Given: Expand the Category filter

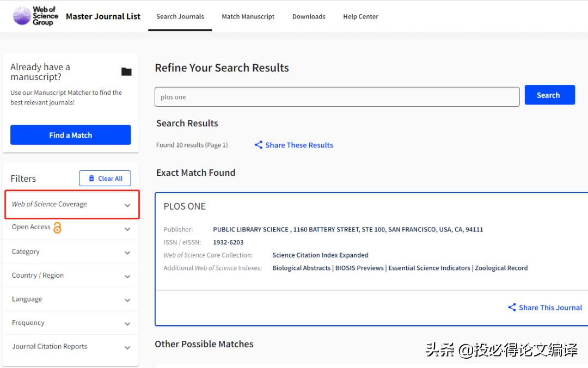Looking at the screenshot, I should click(x=71, y=252).
